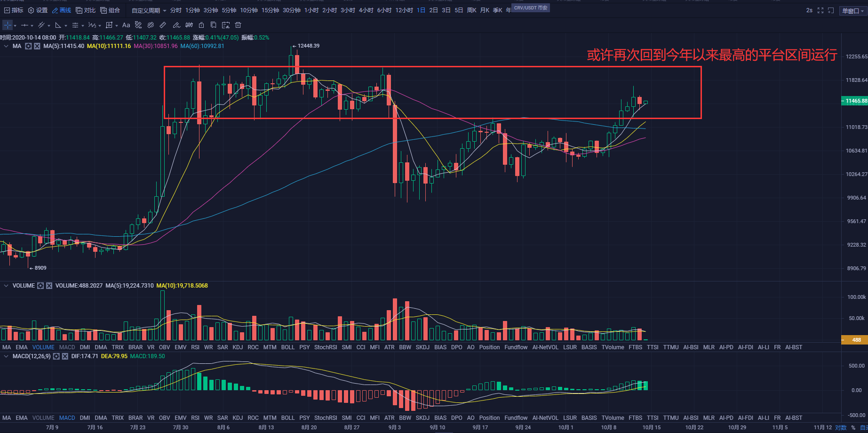Screen dimensions: 868x433
Task: Select KDJ in the volume panel's indicator list
Action: (238, 347)
